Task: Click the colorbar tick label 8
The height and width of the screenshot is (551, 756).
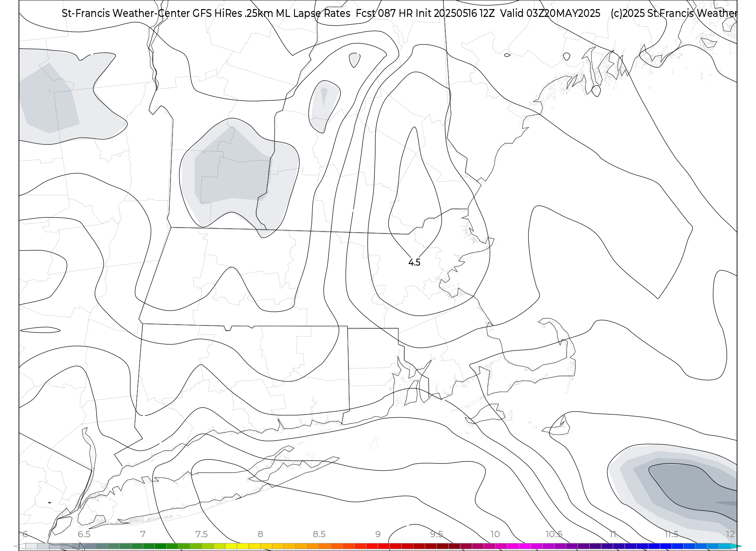Action: click(x=260, y=534)
